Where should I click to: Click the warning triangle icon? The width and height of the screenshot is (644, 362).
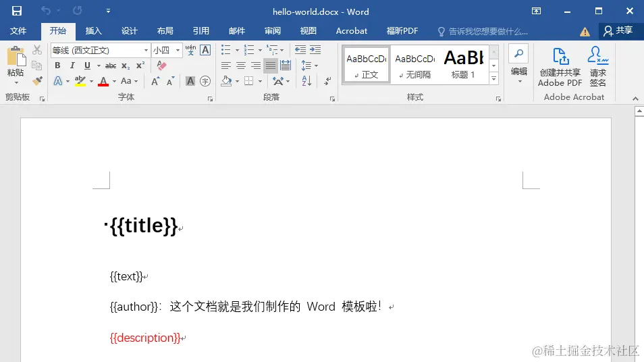coord(585,32)
